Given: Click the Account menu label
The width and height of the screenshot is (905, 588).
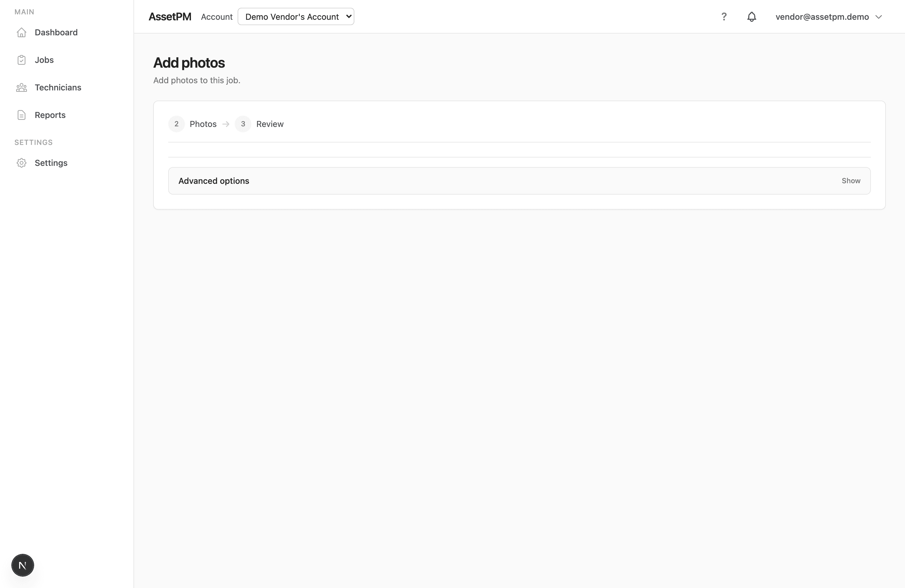Looking at the screenshot, I should pos(216,17).
